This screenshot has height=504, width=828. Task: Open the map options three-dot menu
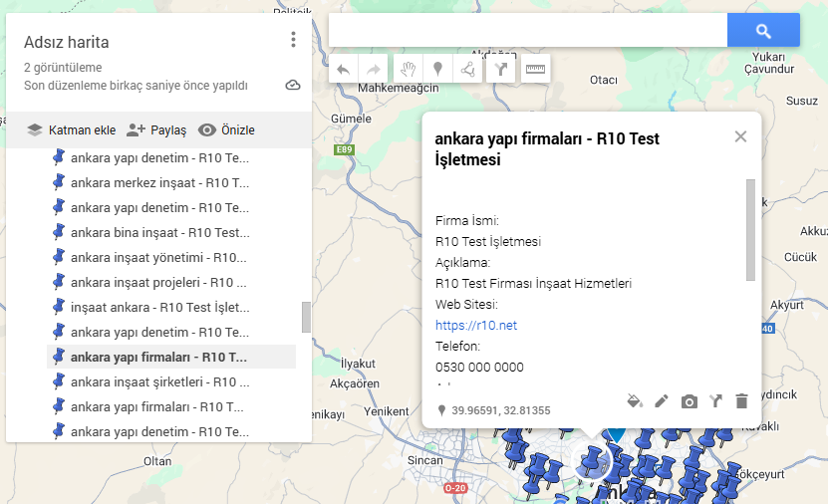coord(293,40)
